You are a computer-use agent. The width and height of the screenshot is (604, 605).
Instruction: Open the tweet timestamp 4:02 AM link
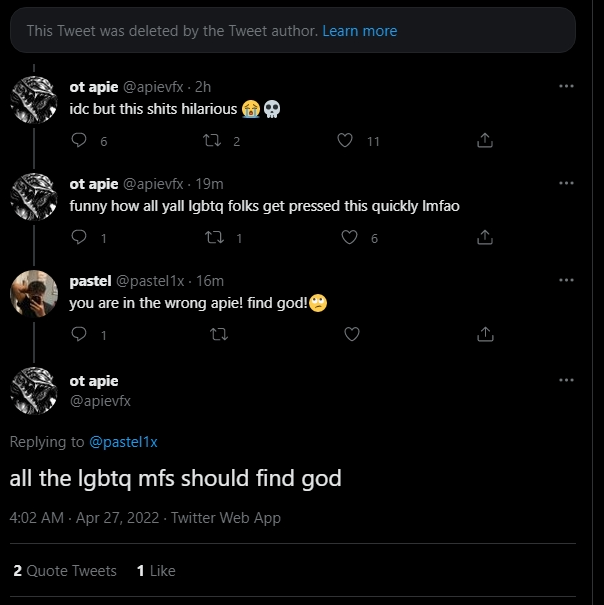(x=36, y=517)
